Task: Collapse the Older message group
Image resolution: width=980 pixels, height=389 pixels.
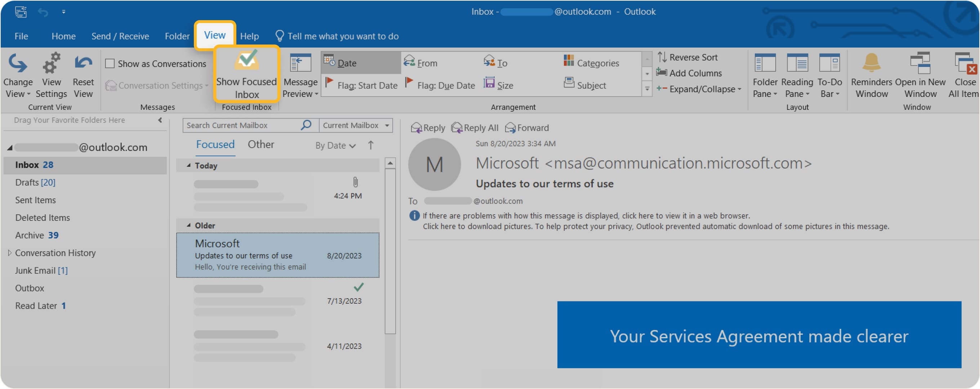Action: (188, 225)
